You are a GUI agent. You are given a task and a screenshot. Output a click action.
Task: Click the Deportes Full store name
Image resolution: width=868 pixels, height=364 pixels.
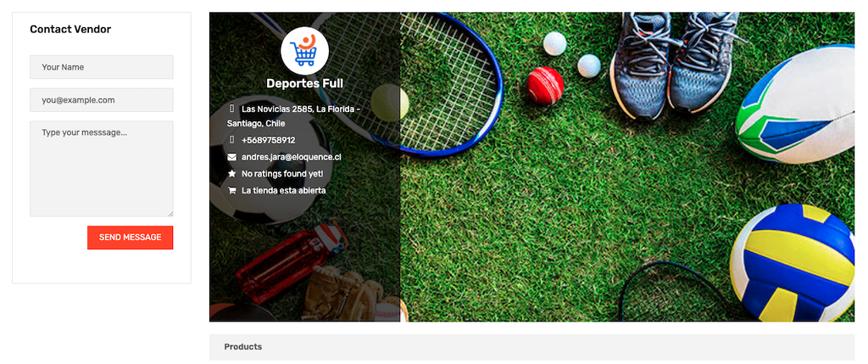(304, 84)
